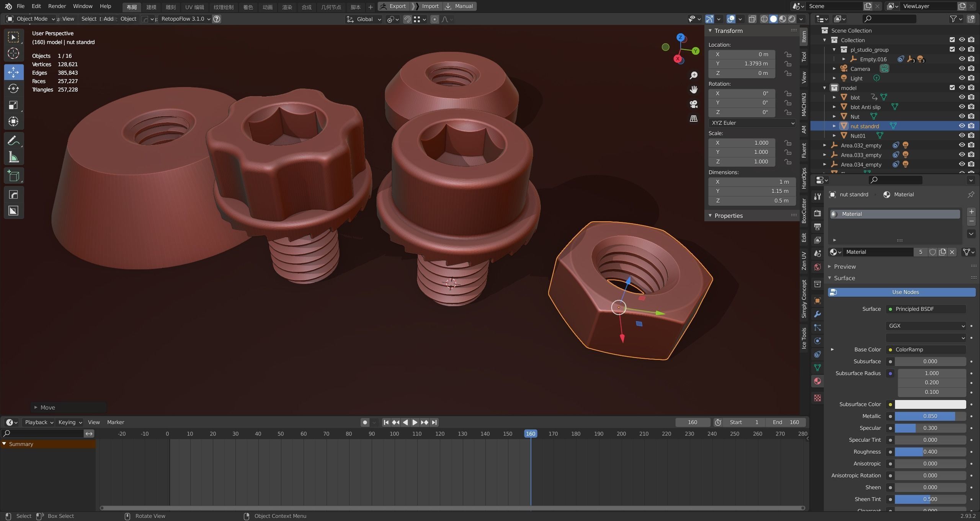
Task: Click the Export button
Action: [394, 6]
